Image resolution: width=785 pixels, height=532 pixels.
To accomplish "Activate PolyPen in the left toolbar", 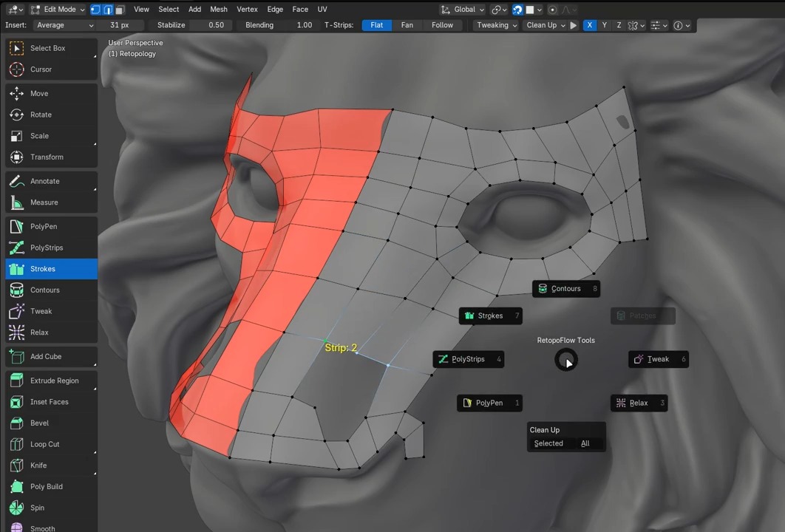I will pyautogui.click(x=52, y=226).
